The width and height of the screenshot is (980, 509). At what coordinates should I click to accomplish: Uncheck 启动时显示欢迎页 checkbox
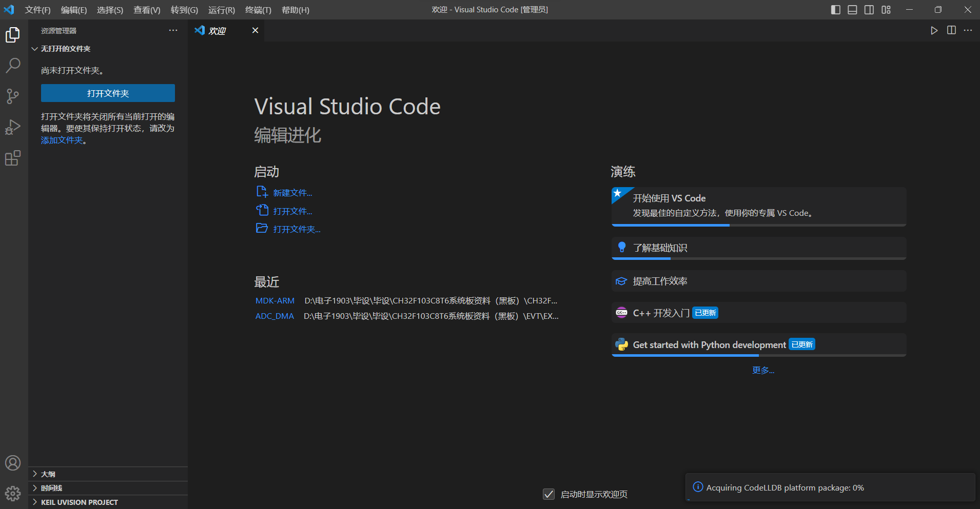548,494
